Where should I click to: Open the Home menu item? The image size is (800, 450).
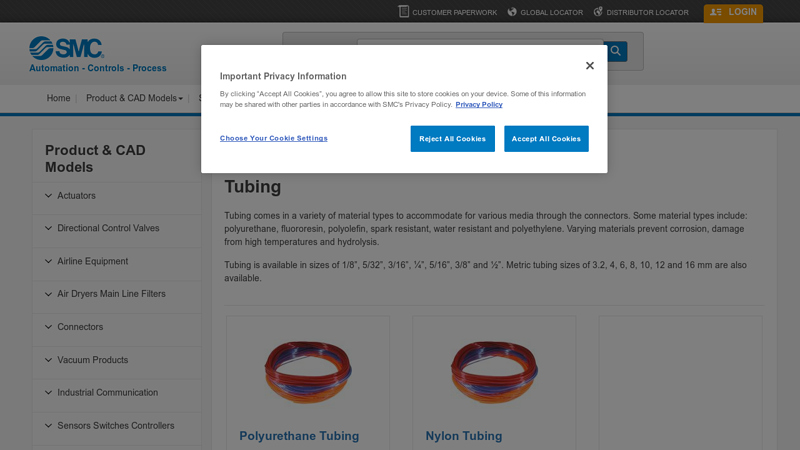click(x=59, y=98)
